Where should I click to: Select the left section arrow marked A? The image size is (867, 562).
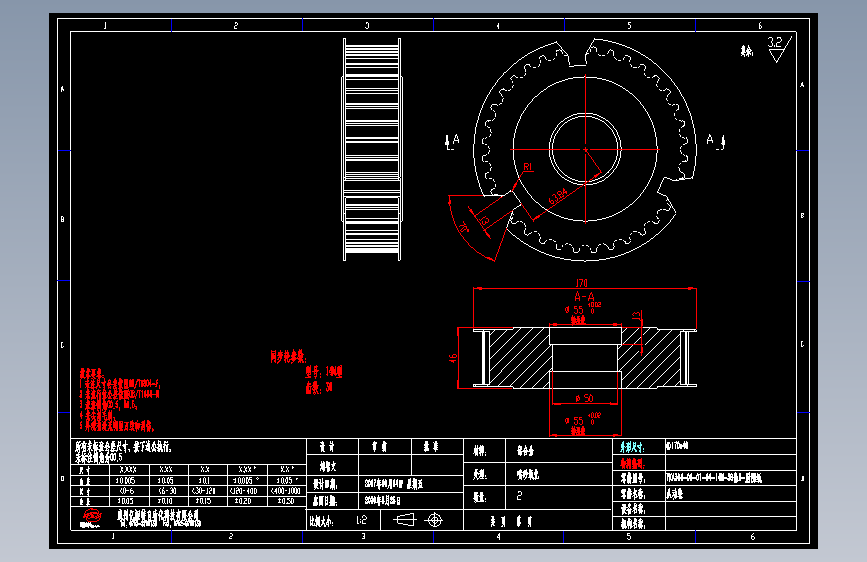[x=452, y=142]
